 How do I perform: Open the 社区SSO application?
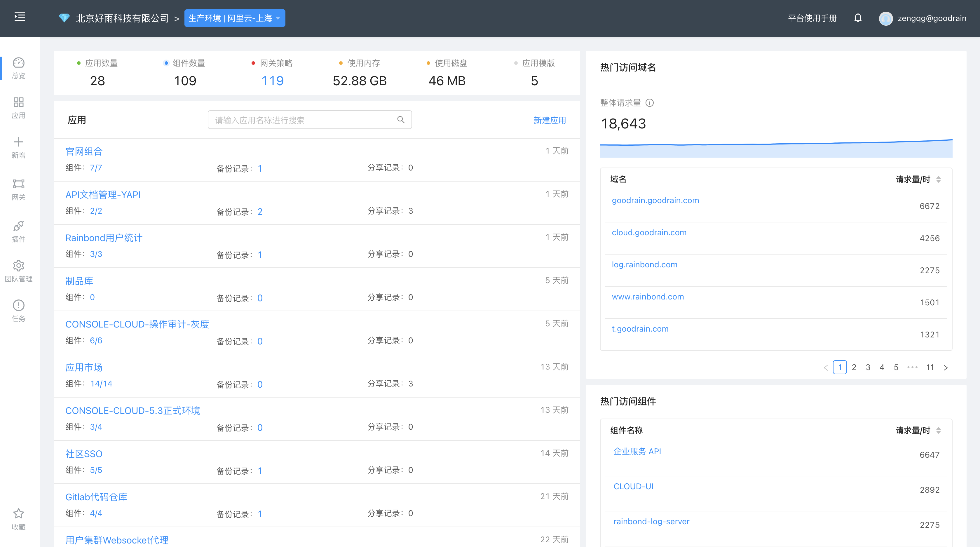(x=84, y=454)
